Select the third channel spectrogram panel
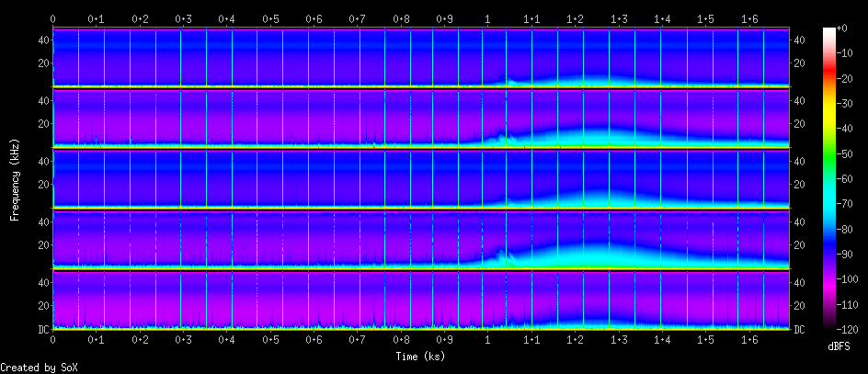This screenshot has height=374, width=868. pyautogui.click(x=420, y=178)
